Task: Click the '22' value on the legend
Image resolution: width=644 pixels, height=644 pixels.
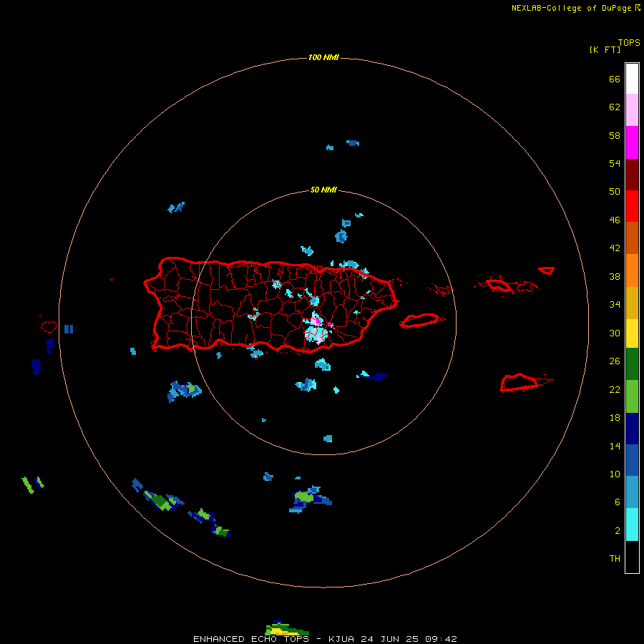Action: [x=615, y=390]
